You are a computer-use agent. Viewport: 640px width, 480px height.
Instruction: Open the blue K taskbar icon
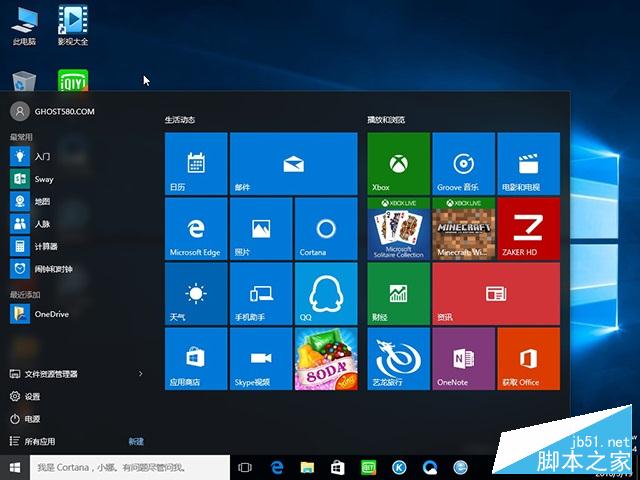[399, 468]
